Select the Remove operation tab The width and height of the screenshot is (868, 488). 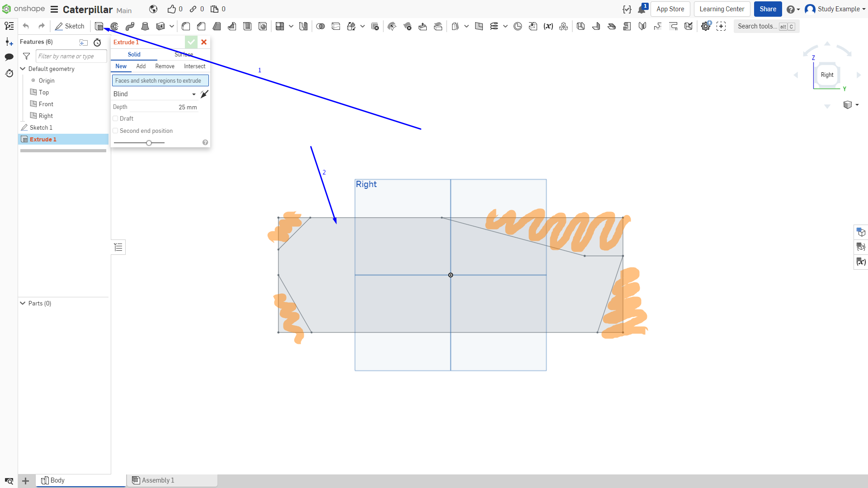coord(165,66)
